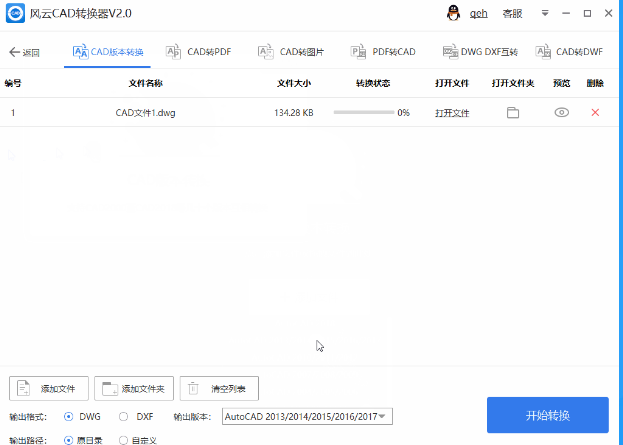Click the 添加文件 button
This screenshot has height=445, width=623.
click(49, 389)
